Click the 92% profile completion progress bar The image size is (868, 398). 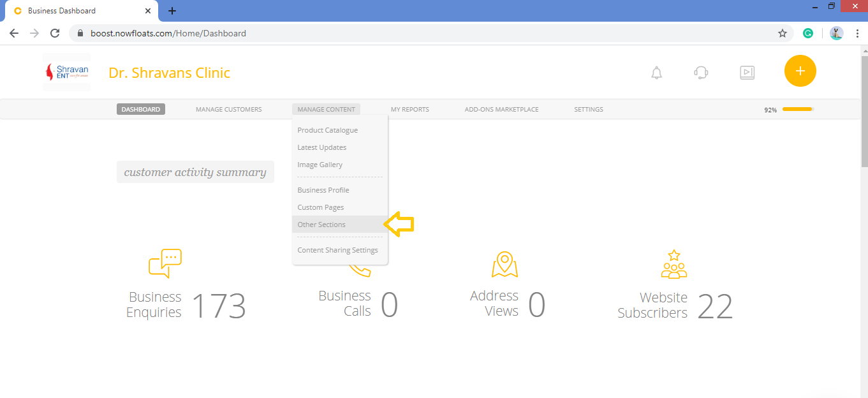(798, 109)
